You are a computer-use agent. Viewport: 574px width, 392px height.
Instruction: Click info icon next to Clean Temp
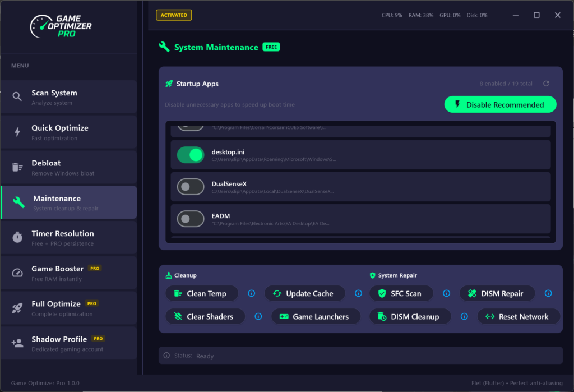click(x=252, y=293)
